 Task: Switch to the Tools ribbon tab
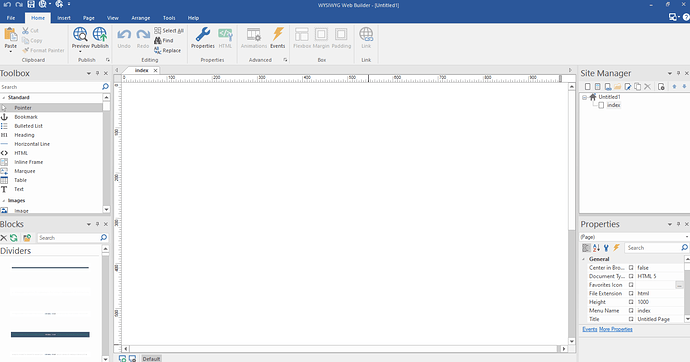169,18
